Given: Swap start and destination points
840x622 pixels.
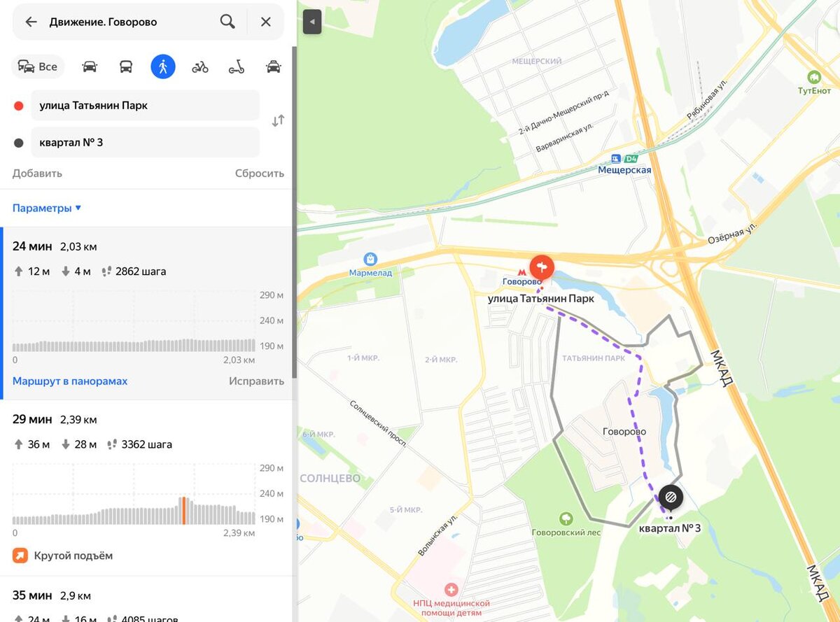Looking at the screenshot, I should (278, 120).
